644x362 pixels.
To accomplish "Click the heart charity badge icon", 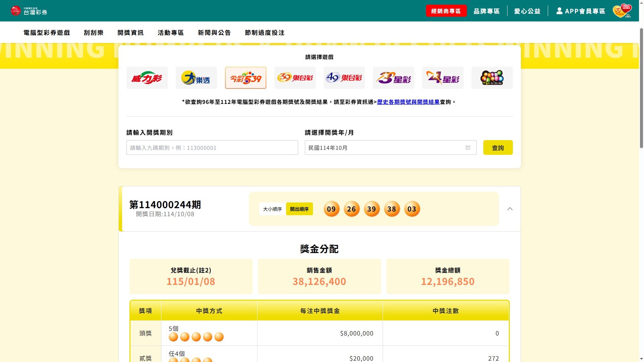I will point(622,11).
